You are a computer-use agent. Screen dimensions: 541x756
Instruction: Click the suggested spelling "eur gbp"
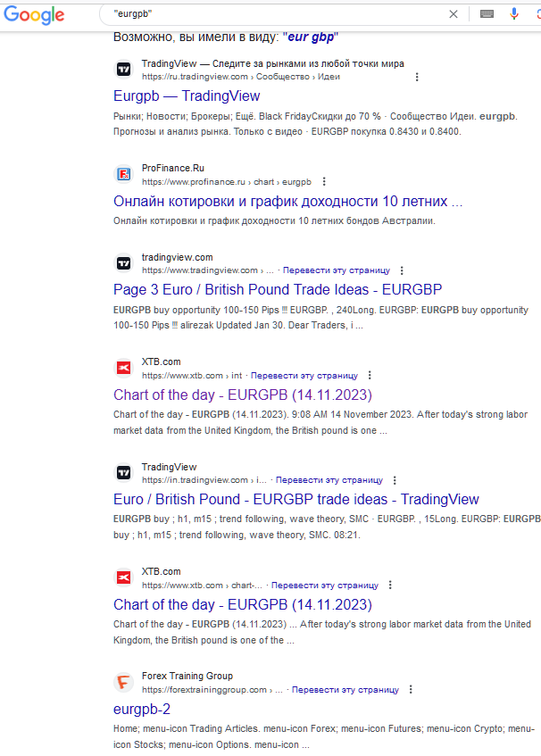(311, 37)
